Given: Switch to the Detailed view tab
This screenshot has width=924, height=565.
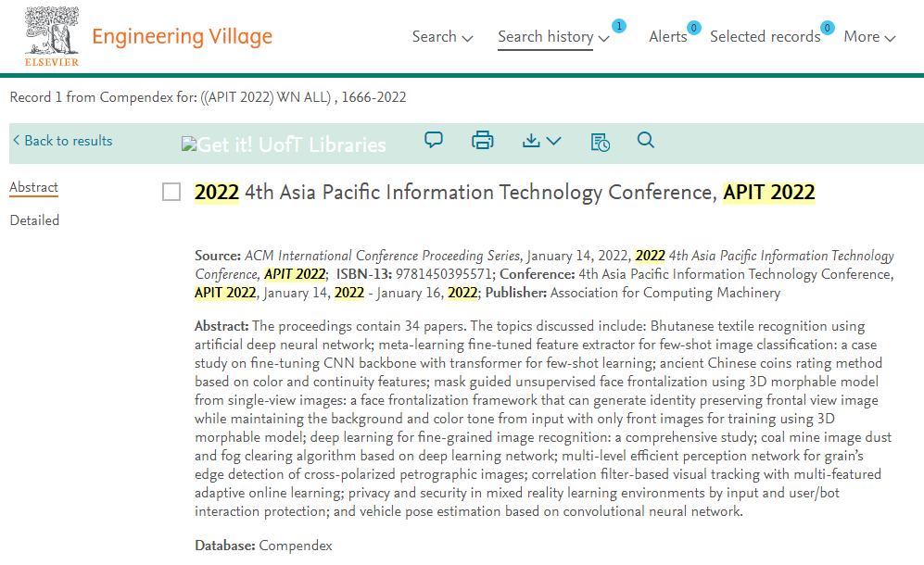Looking at the screenshot, I should pos(34,220).
